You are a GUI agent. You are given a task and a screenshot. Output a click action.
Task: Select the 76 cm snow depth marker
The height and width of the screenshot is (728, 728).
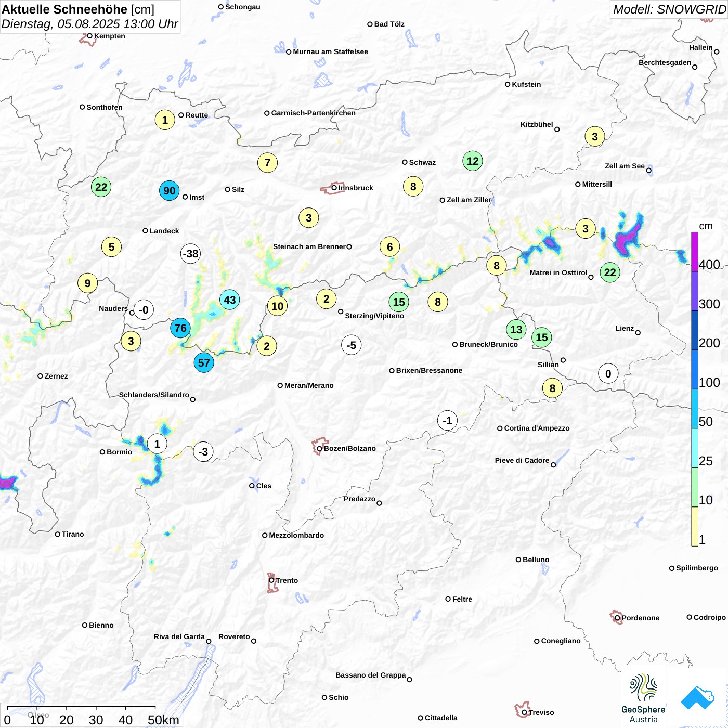[180, 328]
